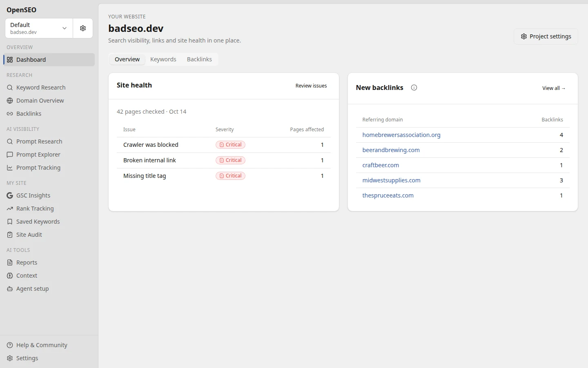Open Prompt Research in sidebar

49,141
